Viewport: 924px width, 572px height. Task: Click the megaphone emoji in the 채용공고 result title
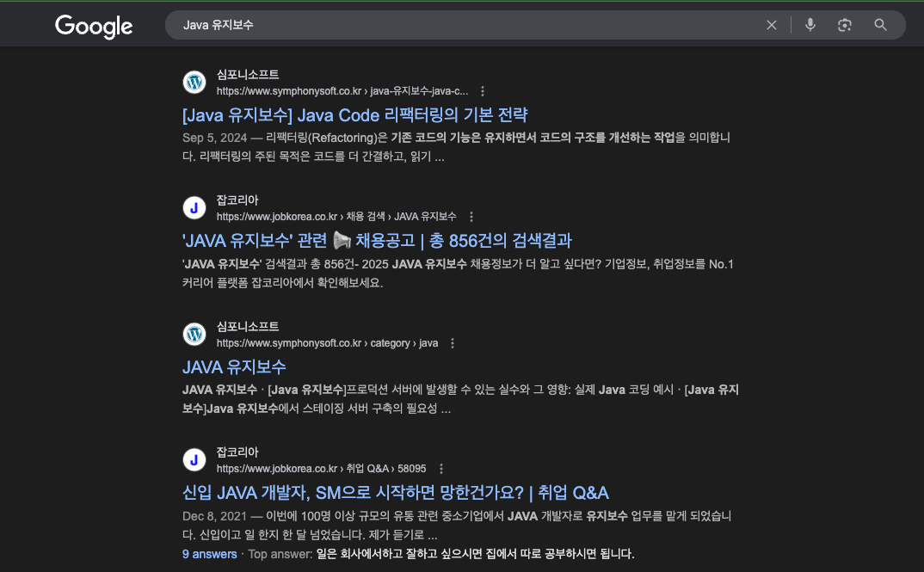342,240
